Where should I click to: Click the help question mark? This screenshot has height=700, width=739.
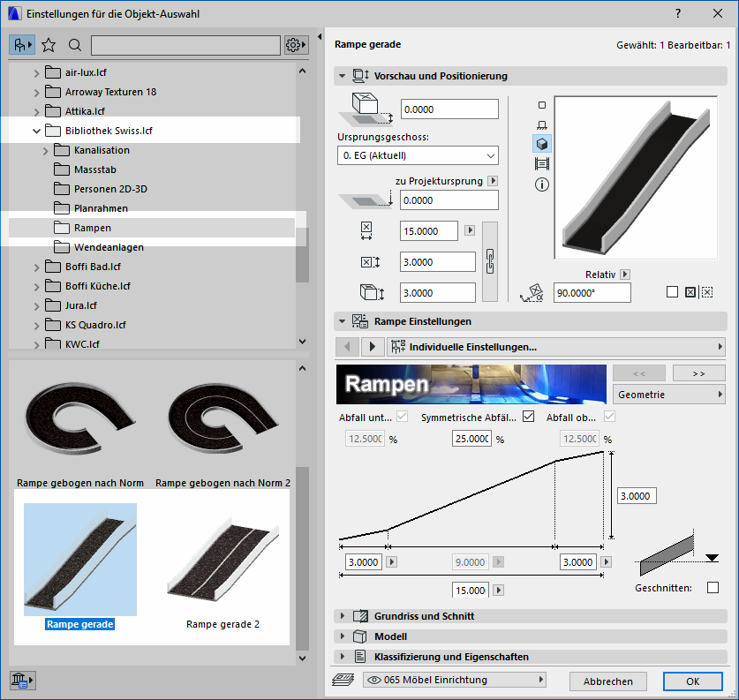tap(678, 13)
